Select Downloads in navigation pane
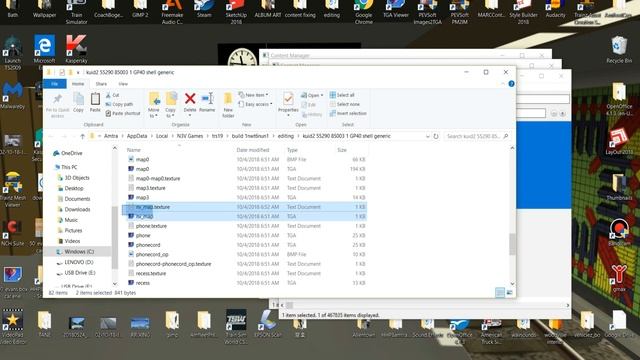 pos(73,209)
